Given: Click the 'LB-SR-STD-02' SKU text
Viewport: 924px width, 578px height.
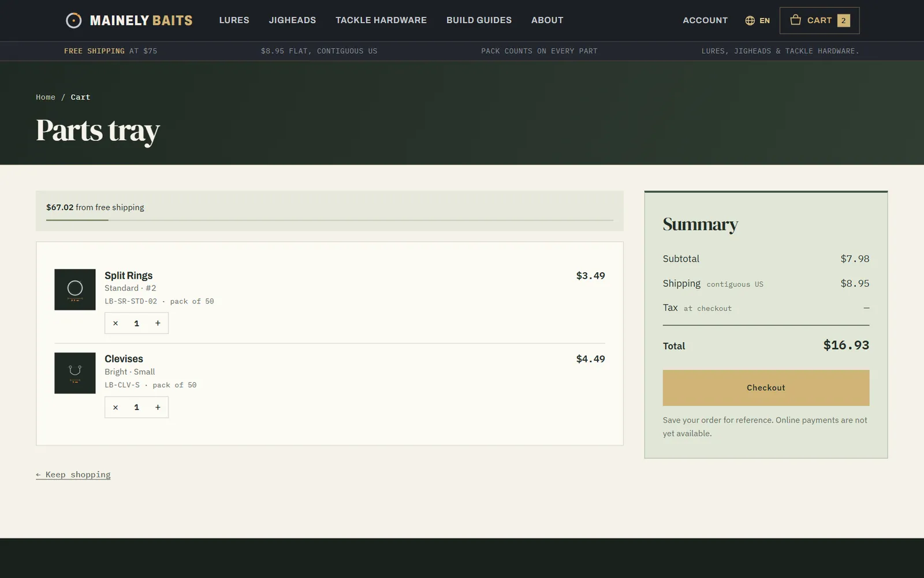Looking at the screenshot, I should pos(131,301).
